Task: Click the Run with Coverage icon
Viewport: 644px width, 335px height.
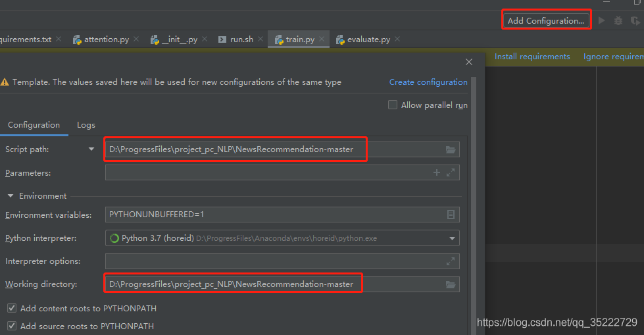Action: (x=635, y=20)
